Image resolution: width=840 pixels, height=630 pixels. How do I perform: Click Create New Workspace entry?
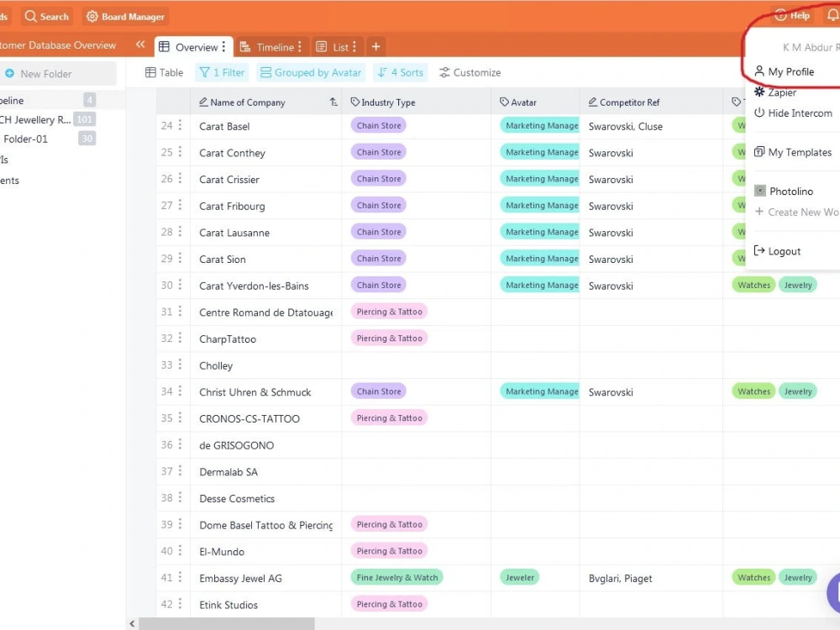(x=795, y=213)
